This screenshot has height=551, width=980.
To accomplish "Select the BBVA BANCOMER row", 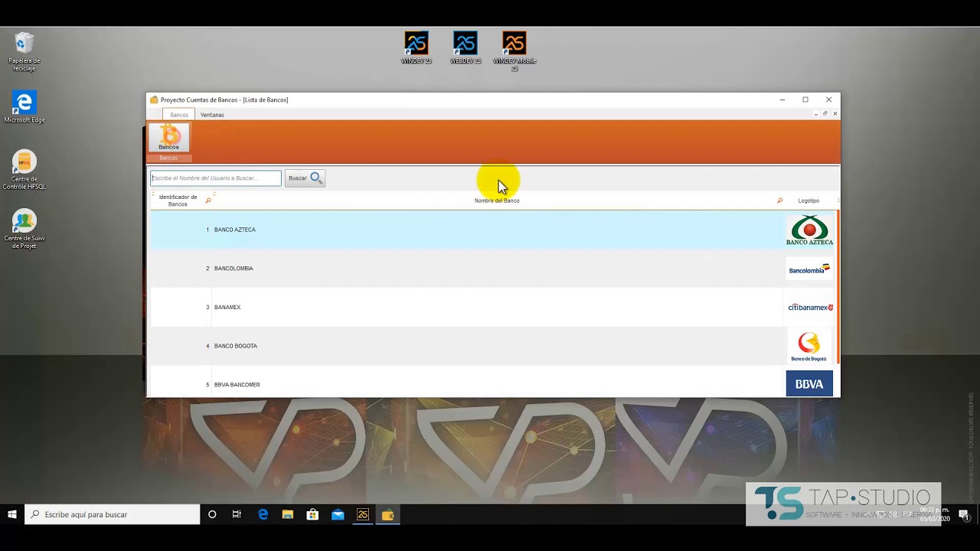I will 493,382.
